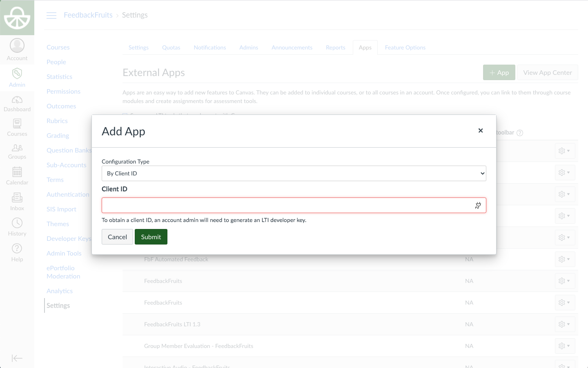Click the FeedbackFruits LTI 1.3 app name
The width and height of the screenshot is (588, 368).
point(172,324)
